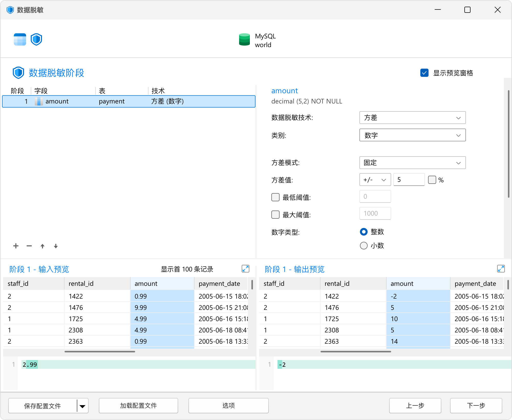Click the 下一步 button
Viewport: 512px width, 420px height.
point(476,406)
